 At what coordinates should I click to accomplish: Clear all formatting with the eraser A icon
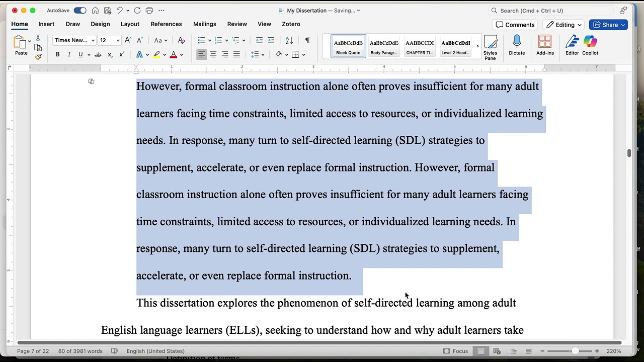click(182, 40)
